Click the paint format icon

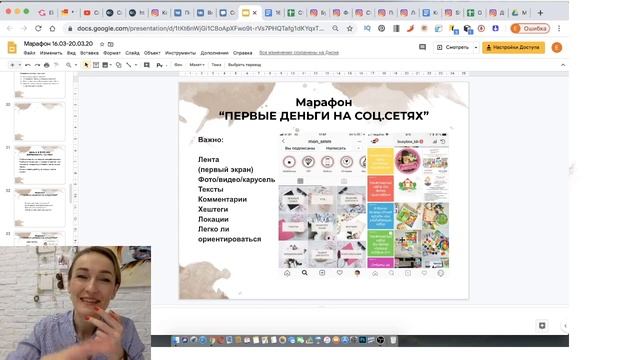pos(56,65)
